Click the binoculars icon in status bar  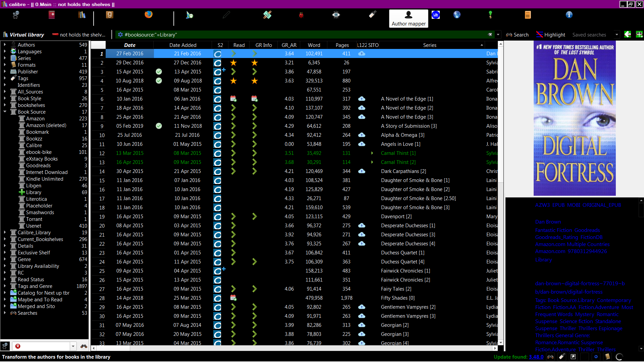click(550, 357)
